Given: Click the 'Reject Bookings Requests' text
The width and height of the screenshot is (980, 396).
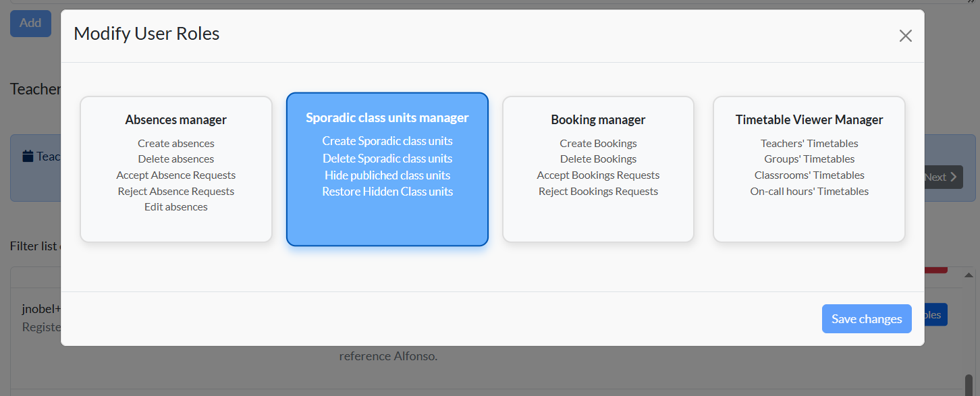Looking at the screenshot, I should [x=598, y=191].
